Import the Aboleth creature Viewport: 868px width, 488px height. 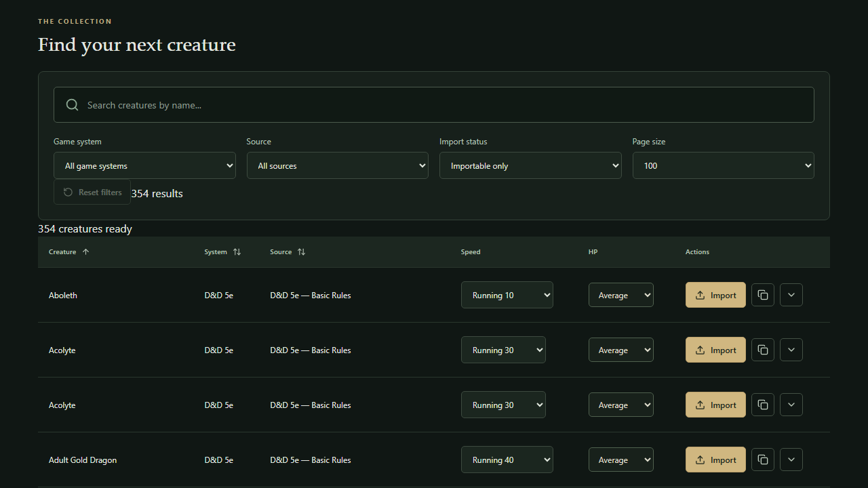[715, 296]
